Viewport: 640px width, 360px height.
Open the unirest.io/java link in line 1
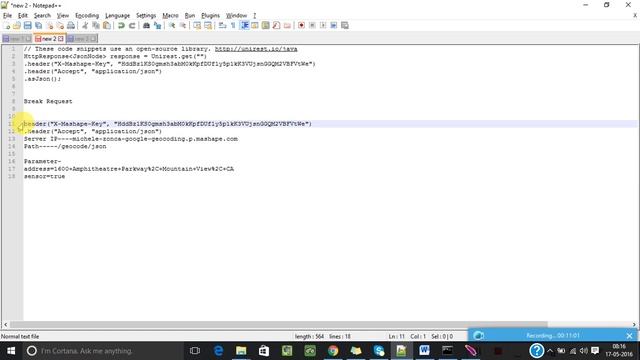pyautogui.click(x=256, y=49)
